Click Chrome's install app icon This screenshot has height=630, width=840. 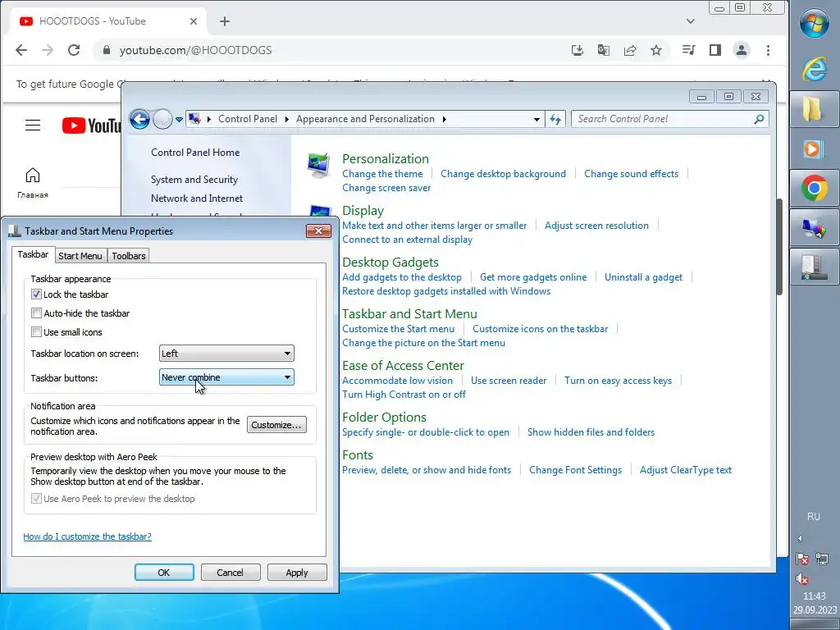click(x=577, y=50)
